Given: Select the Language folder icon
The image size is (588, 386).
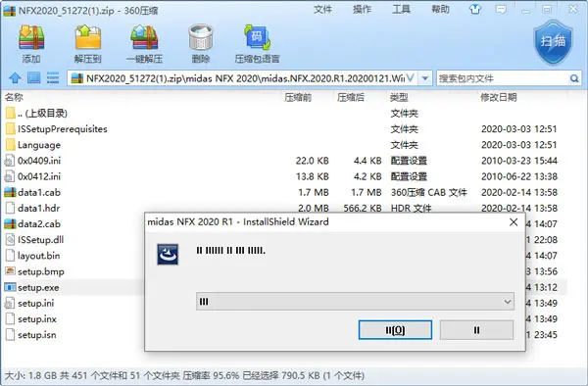Looking at the screenshot, I should pyautogui.click(x=11, y=145).
